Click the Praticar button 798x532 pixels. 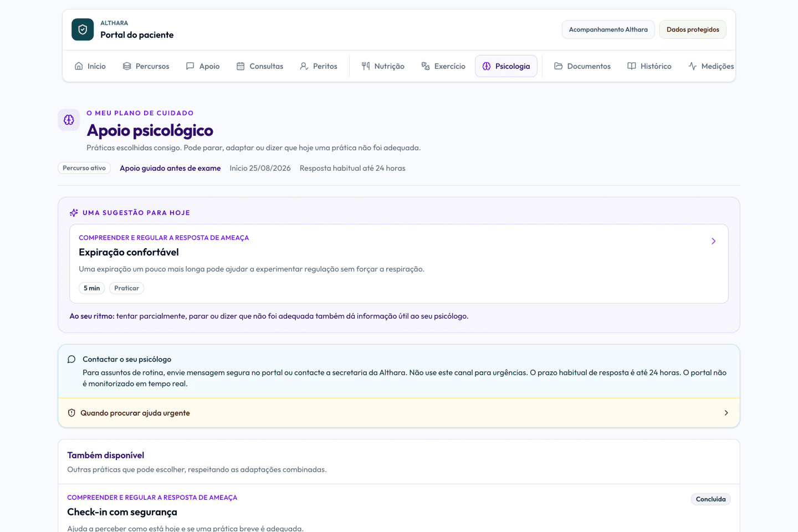coord(126,288)
